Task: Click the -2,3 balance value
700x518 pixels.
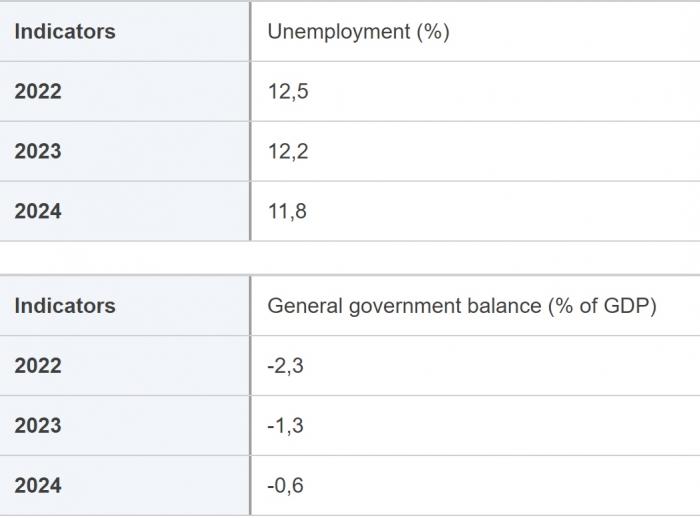Action: [285, 366]
